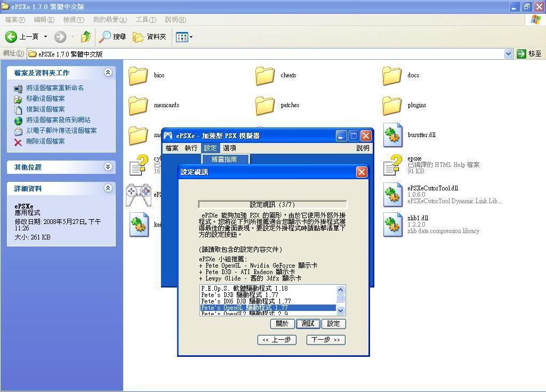Open the ePSXe 檔案 menu
Image resolution: width=546 pixels, height=392 pixels.
pyautogui.click(x=172, y=148)
